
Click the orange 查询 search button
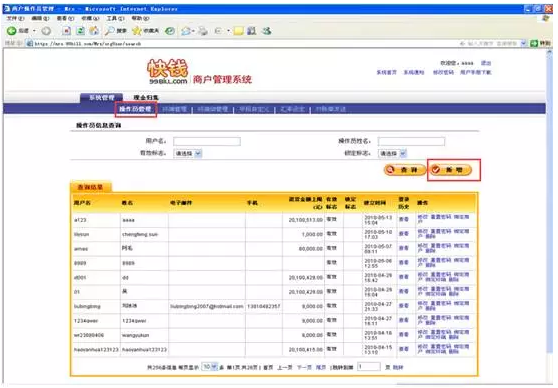point(405,170)
